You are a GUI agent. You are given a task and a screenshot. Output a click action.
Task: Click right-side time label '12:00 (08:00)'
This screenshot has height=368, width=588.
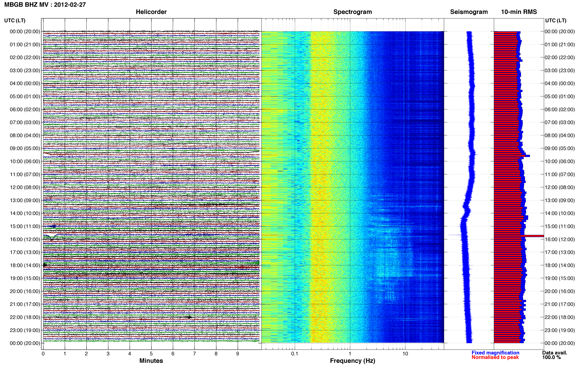pos(560,187)
